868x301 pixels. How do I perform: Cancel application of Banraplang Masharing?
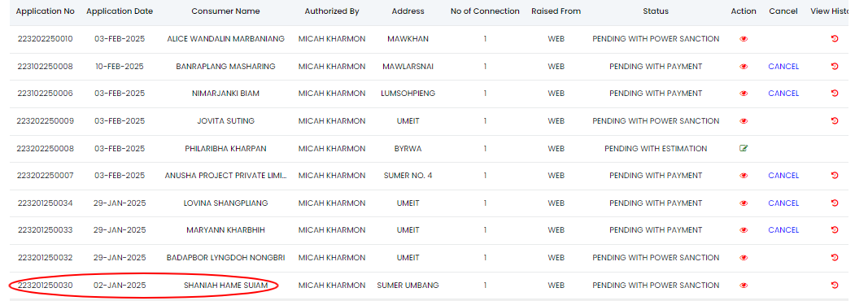[x=783, y=67]
